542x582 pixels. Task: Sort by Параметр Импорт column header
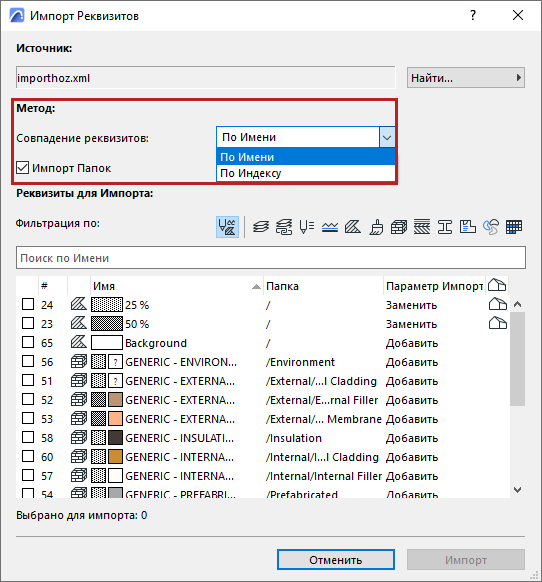point(434,286)
